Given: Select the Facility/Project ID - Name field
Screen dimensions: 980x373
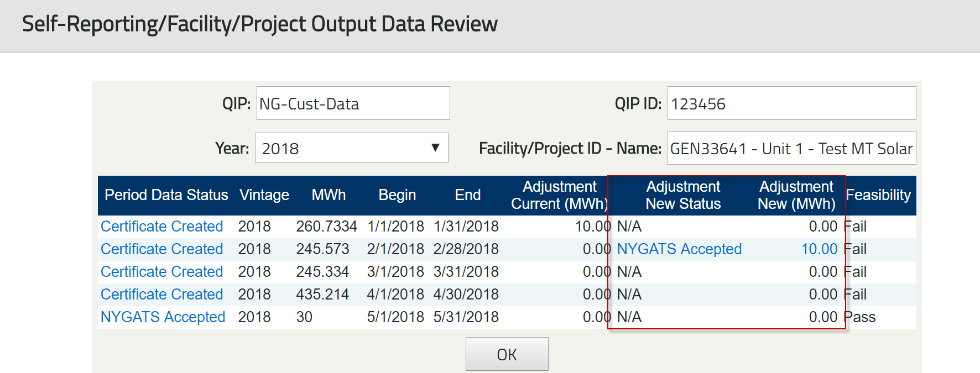Looking at the screenshot, I should click(x=791, y=148).
